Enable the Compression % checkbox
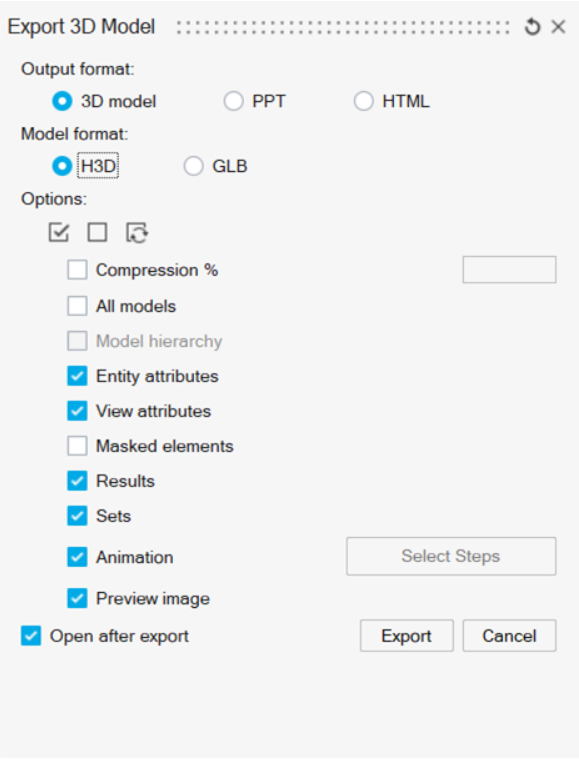This screenshot has height=759, width=579. (77, 270)
